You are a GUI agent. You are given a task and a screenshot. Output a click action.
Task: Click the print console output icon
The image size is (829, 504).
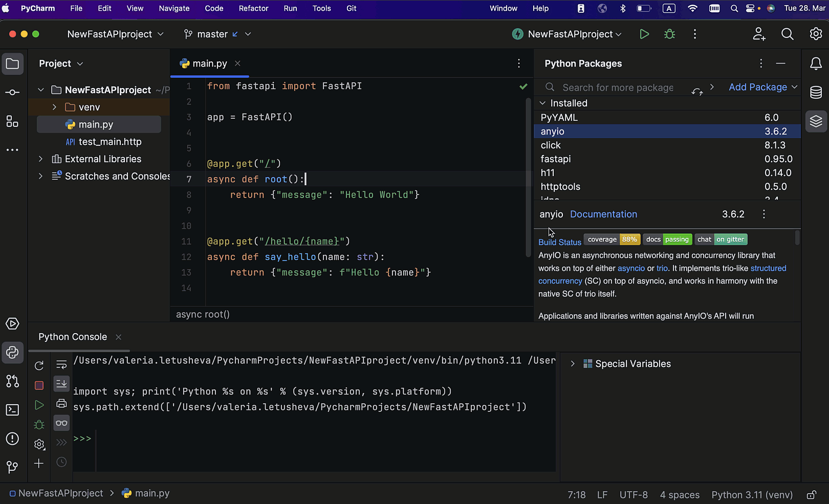pos(61,404)
